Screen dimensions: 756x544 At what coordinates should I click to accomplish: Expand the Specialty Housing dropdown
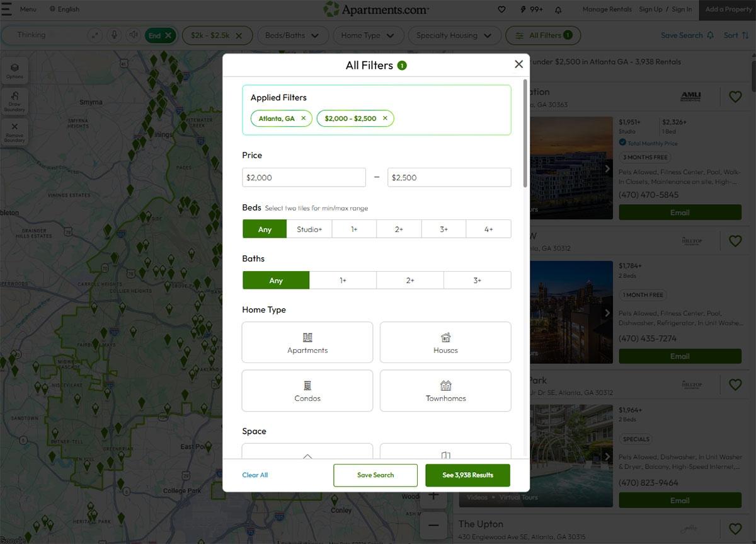tap(454, 35)
